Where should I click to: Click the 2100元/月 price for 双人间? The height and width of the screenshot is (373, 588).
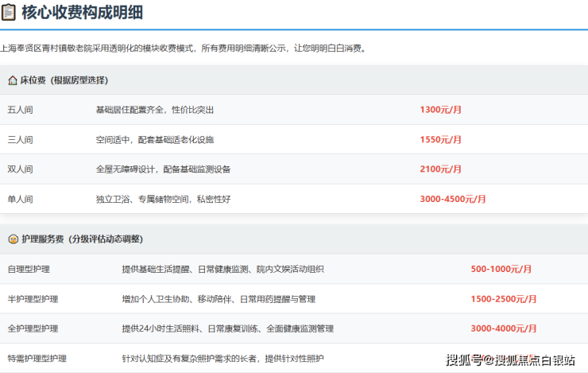point(440,169)
